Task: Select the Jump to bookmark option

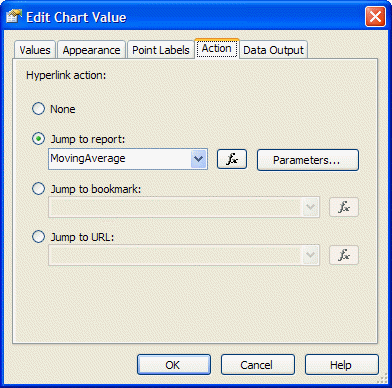Action: pyautogui.click(x=38, y=189)
